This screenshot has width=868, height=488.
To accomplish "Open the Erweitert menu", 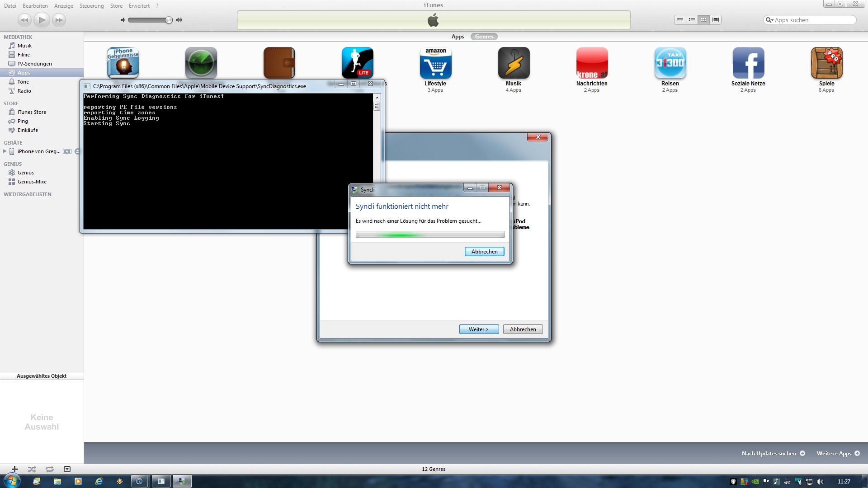I will pyautogui.click(x=139, y=6).
